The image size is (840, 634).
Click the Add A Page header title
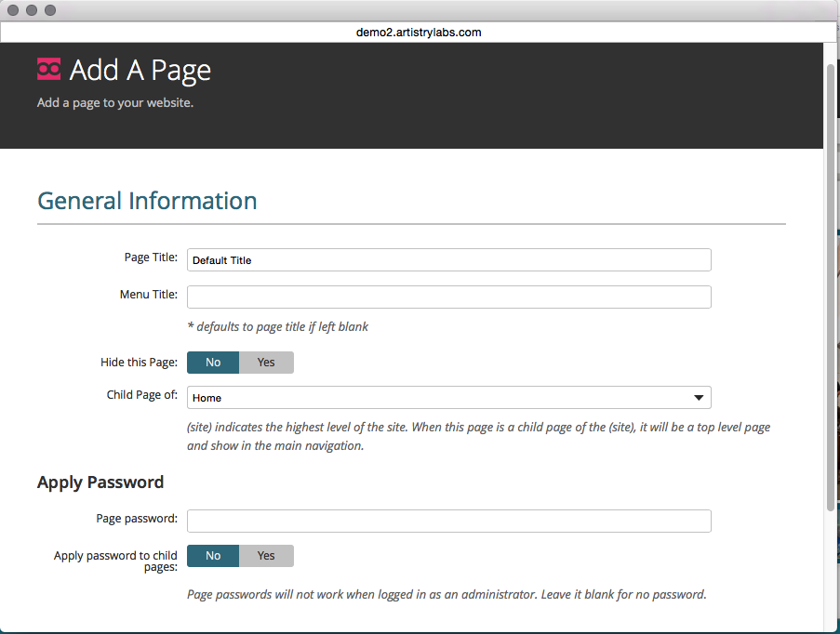pos(140,71)
